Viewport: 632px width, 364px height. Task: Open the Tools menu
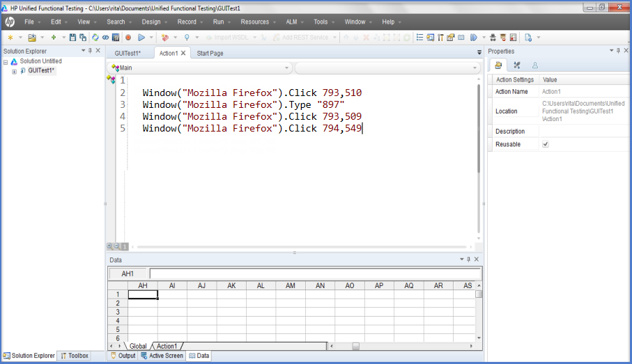click(321, 22)
